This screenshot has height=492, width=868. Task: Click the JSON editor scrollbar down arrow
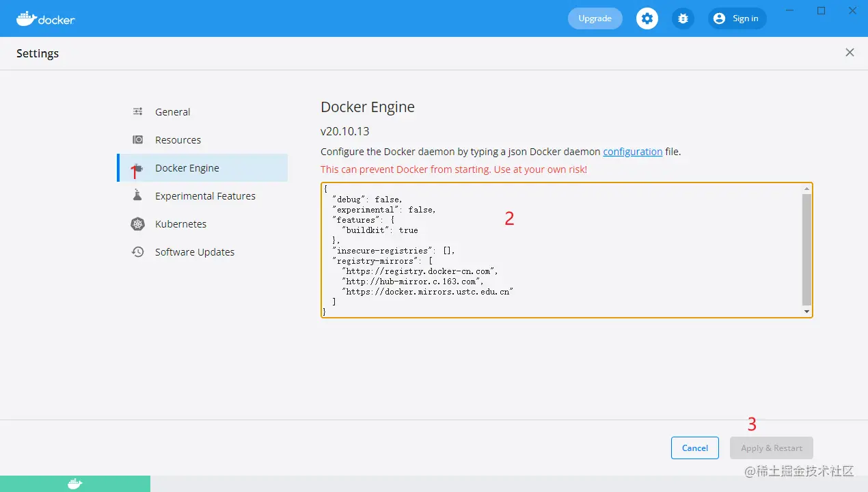[x=807, y=312]
